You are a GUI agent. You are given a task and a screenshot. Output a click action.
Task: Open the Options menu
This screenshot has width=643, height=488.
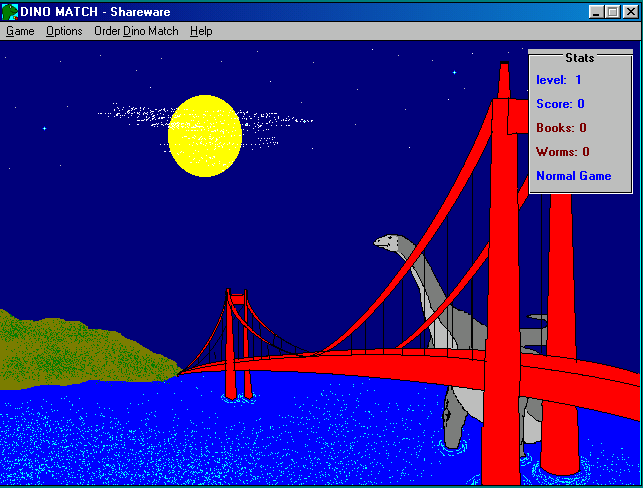(x=64, y=31)
